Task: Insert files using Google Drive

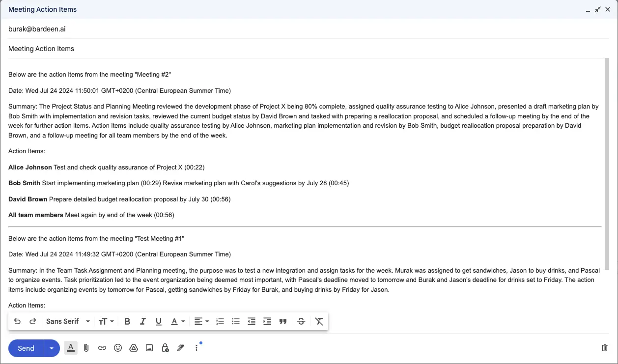Action: pos(133,348)
